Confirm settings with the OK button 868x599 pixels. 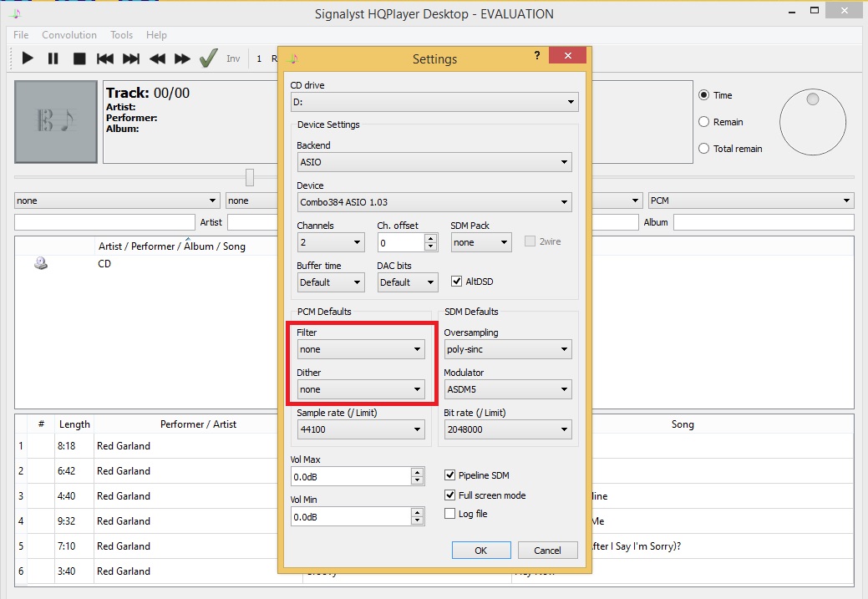point(481,551)
